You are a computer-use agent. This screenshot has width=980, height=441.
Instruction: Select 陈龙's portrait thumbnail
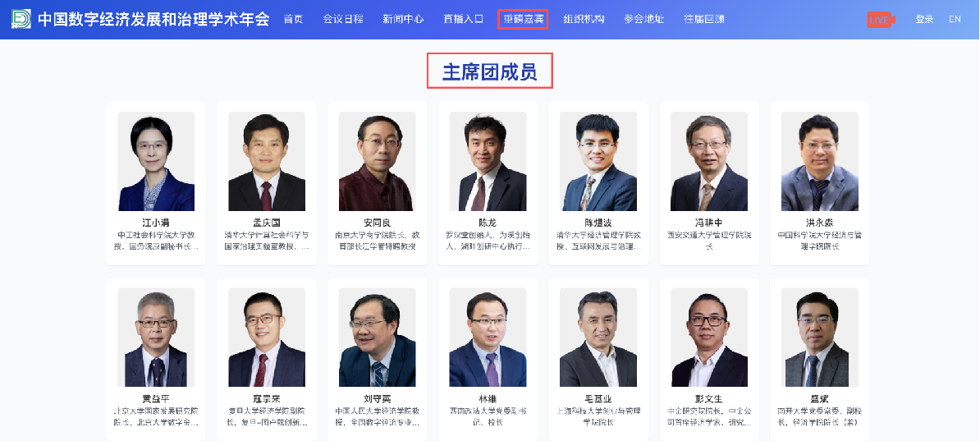point(488,162)
